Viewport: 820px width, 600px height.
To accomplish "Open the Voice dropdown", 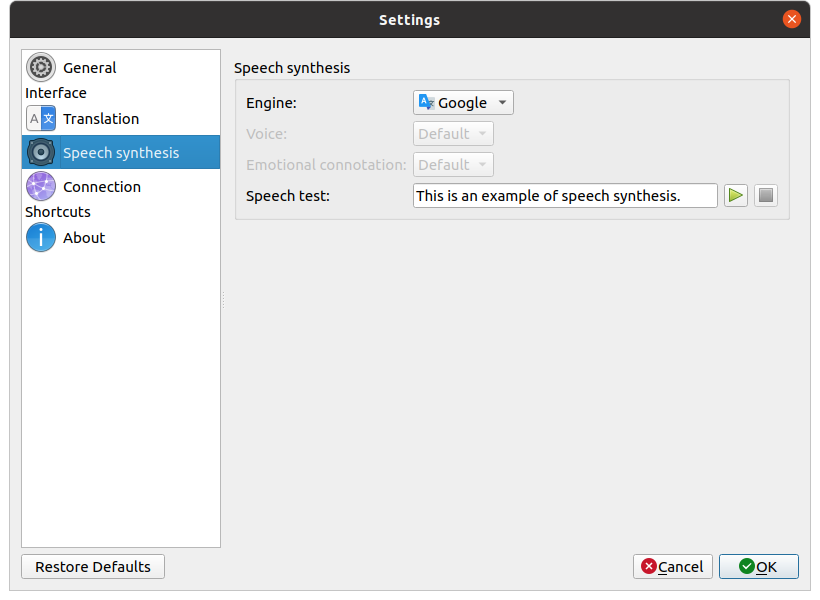I will pos(453,134).
